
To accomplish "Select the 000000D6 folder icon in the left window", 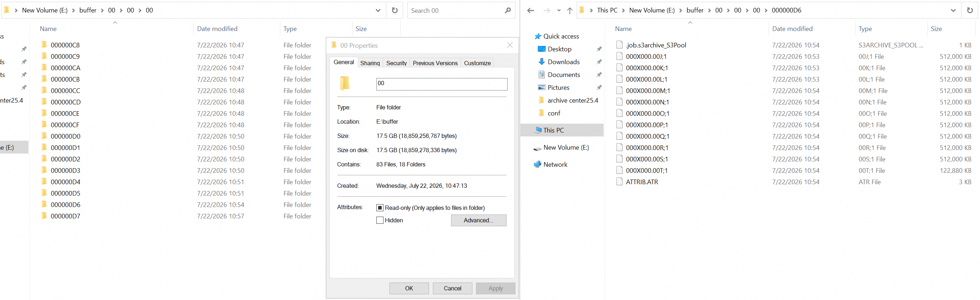I will click(x=44, y=204).
